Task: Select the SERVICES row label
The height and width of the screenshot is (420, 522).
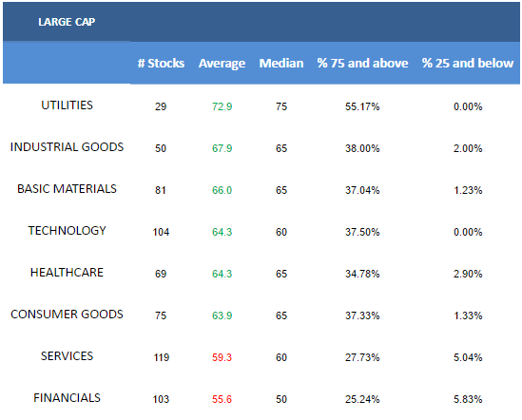Action: pos(67,356)
